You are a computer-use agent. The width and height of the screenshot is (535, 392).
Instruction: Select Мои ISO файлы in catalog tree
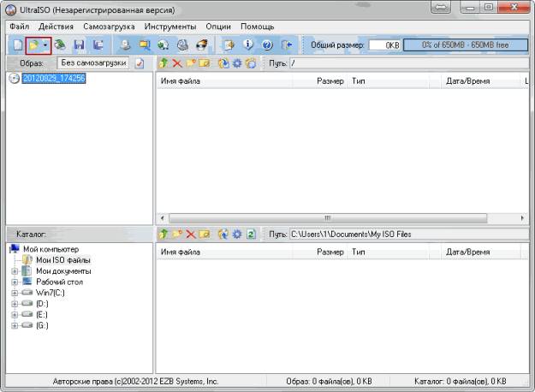click(62, 259)
